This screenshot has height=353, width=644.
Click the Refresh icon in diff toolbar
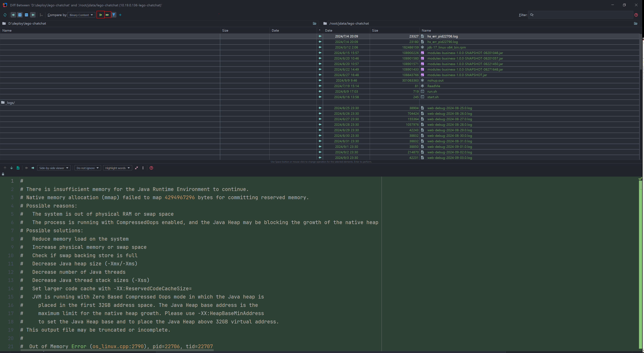(5, 15)
